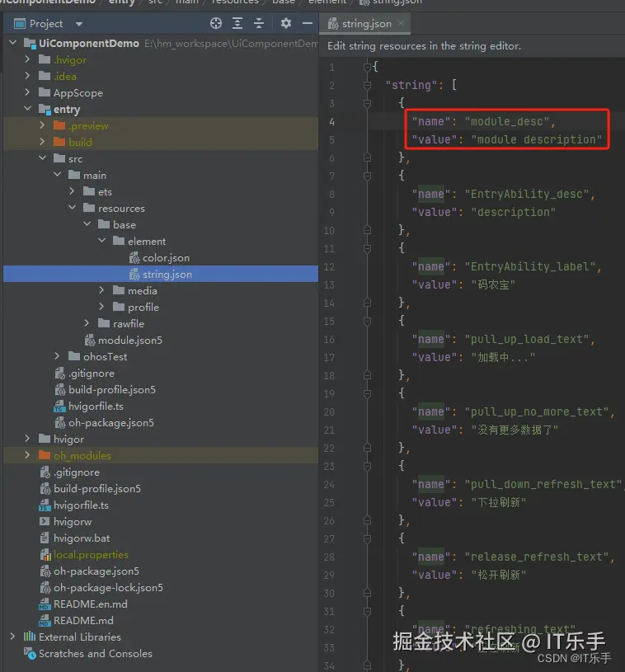Click the root-level hvigor folder icon
This screenshot has width=625, height=672.
click(45, 439)
